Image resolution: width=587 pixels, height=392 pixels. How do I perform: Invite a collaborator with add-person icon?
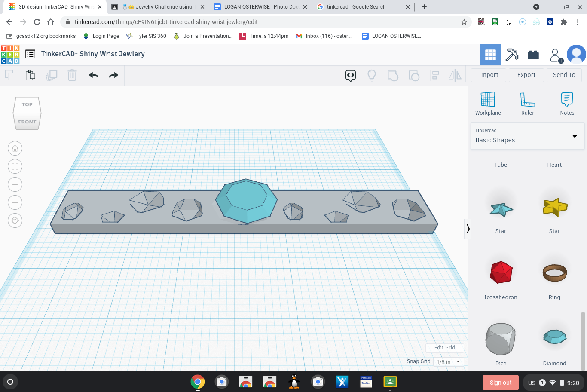pyautogui.click(x=556, y=55)
